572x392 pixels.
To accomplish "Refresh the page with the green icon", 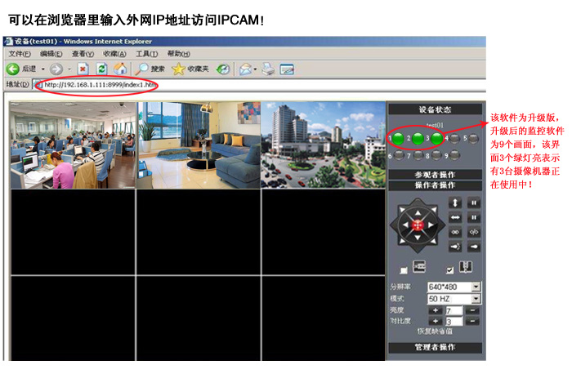I will pyautogui.click(x=101, y=69).
